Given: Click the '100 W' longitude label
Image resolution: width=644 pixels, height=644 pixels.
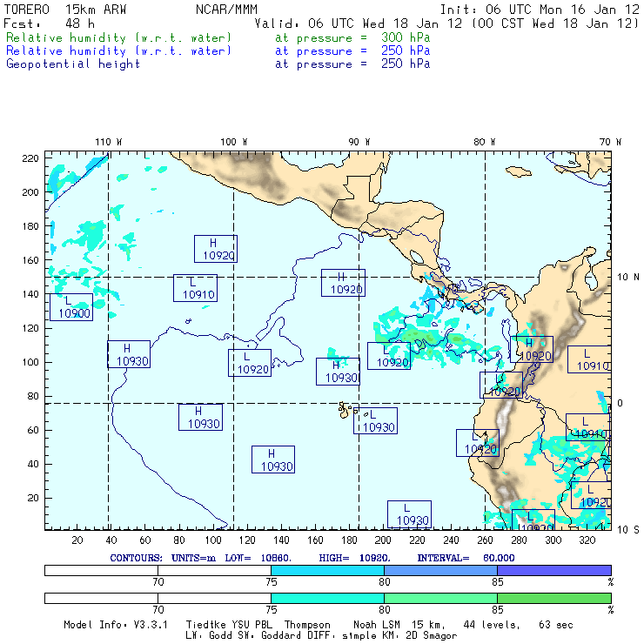Looking at the screenshot, I should pyautogui.click(x=234, y=142).
